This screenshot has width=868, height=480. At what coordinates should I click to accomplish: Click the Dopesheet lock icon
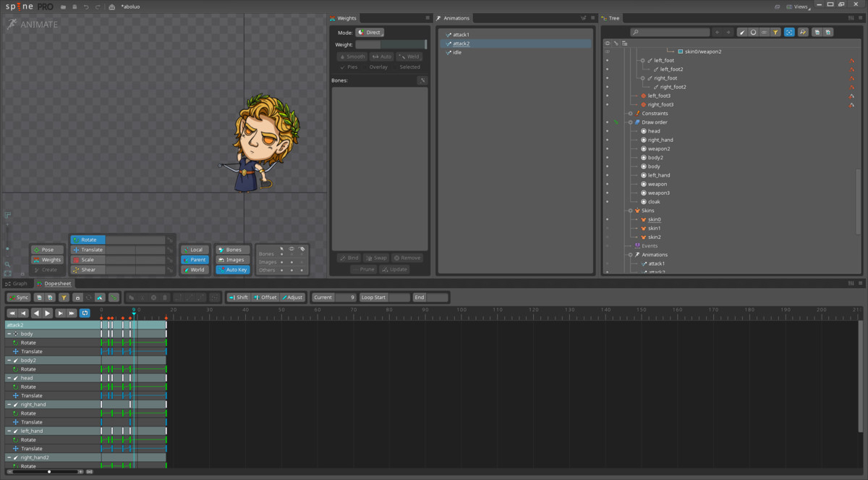tap(77, 298)
